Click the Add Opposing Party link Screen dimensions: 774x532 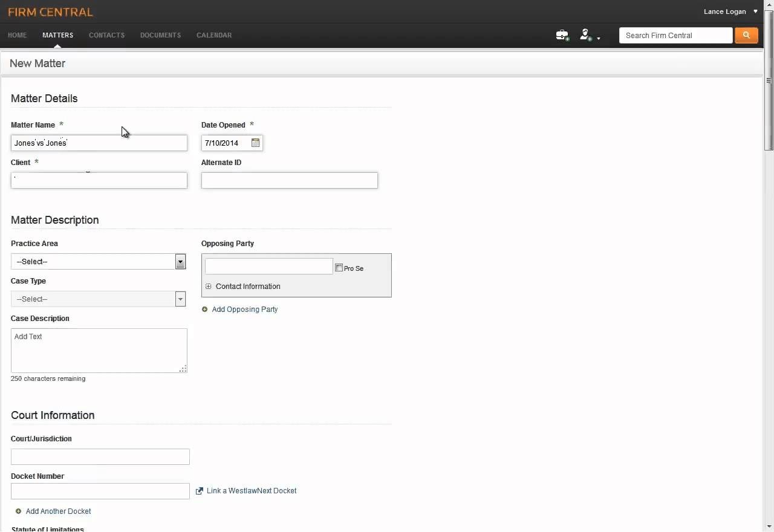[245, 310]
